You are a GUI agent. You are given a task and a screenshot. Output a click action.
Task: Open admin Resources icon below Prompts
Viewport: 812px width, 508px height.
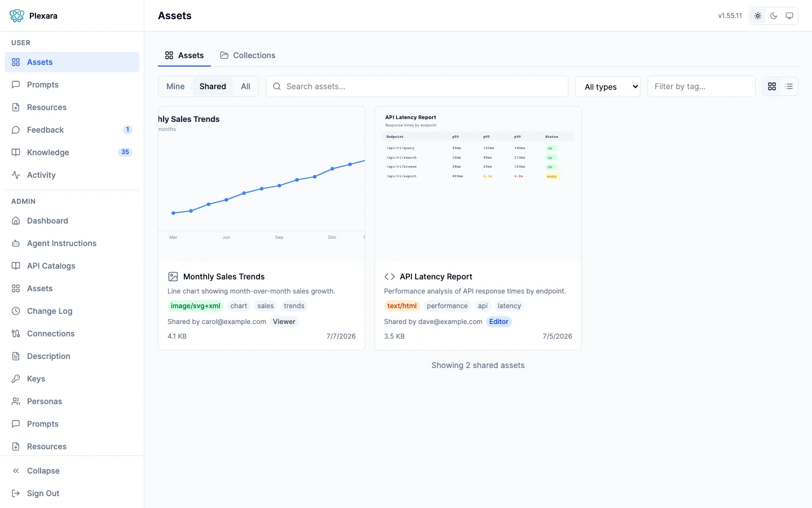click(16, 446)
